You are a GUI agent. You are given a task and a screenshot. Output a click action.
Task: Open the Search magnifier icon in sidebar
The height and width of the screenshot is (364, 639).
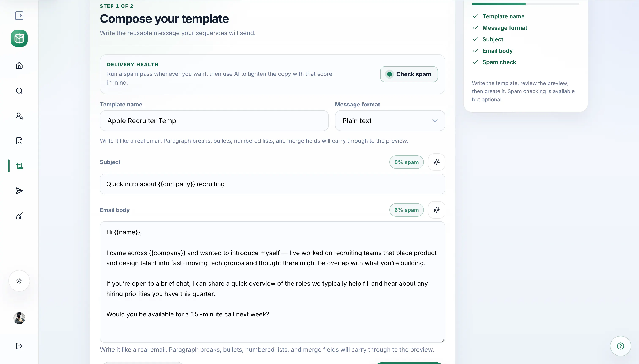(x=19, y=91)
